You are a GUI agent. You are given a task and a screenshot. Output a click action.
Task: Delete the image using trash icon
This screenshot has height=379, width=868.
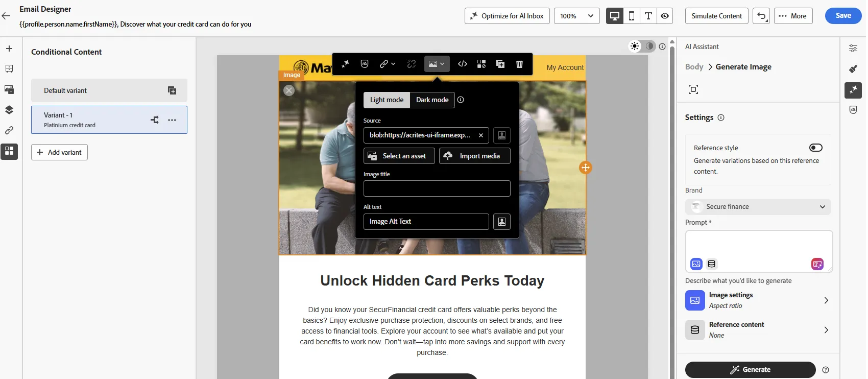point(519,64)
